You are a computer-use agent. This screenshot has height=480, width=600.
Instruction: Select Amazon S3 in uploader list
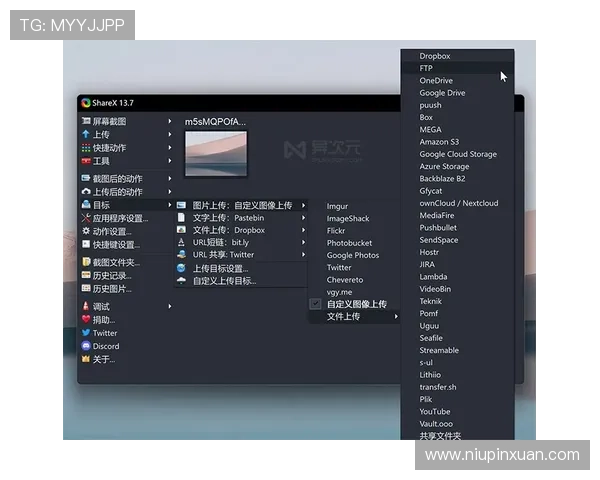coord(458,142)
